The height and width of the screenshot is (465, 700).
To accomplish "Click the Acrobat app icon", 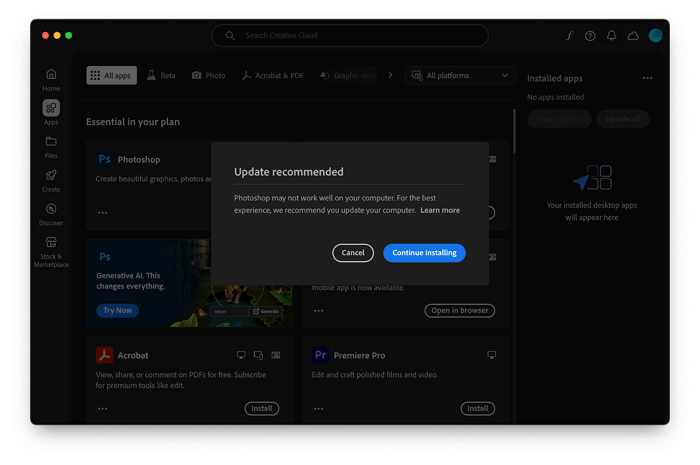I will 104,355.
